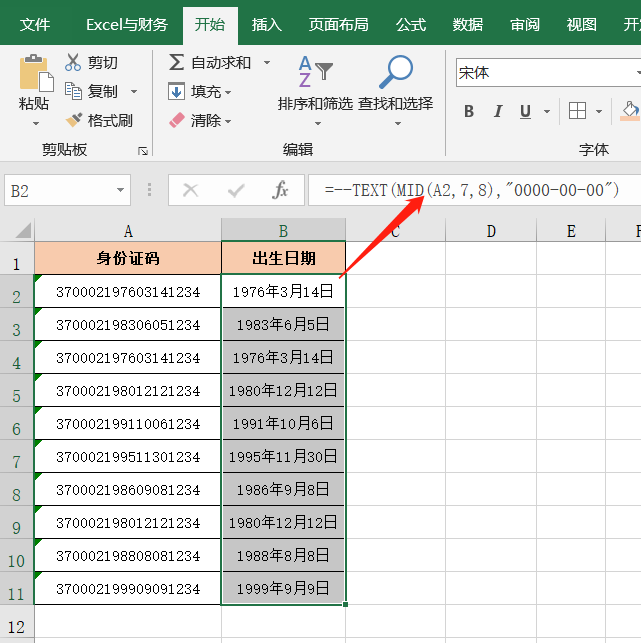Expand the borders dropdown arrow

599,111
